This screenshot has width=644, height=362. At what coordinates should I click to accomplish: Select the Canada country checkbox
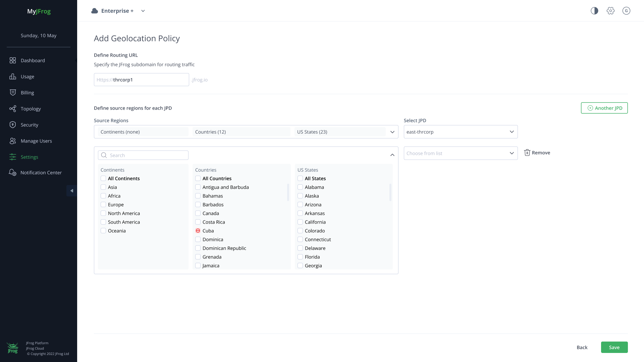(198, 213)
